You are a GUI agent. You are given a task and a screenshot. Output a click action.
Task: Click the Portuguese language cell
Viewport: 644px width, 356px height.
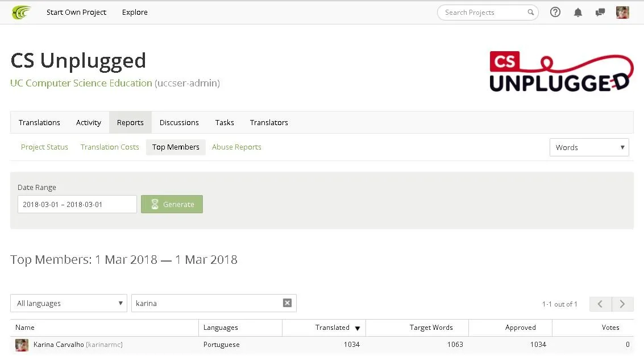(221, 345)
